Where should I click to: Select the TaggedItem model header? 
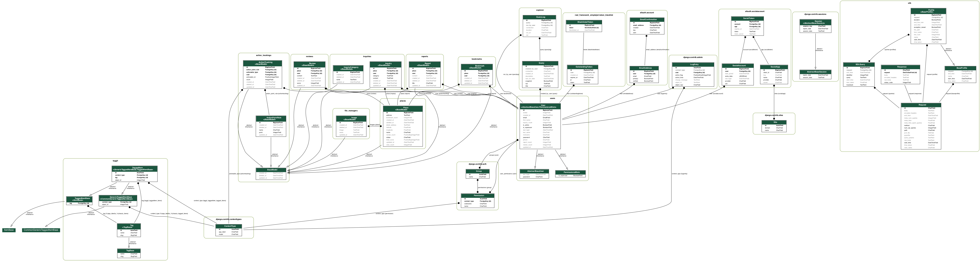[x=134, y=168]
